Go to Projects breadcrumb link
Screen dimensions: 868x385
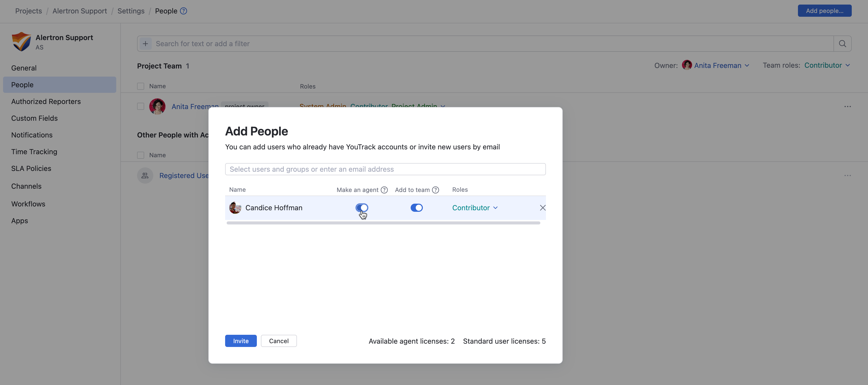(29, 11)
